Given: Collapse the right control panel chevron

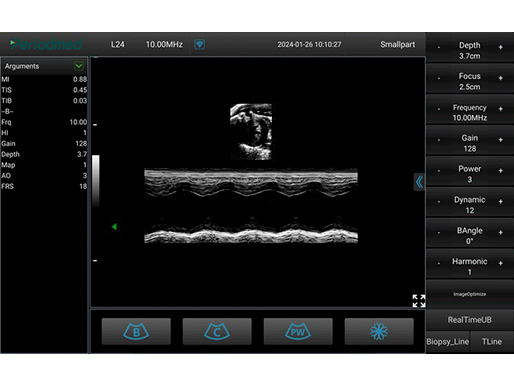Looking at the screenshot, I should 419,182.
